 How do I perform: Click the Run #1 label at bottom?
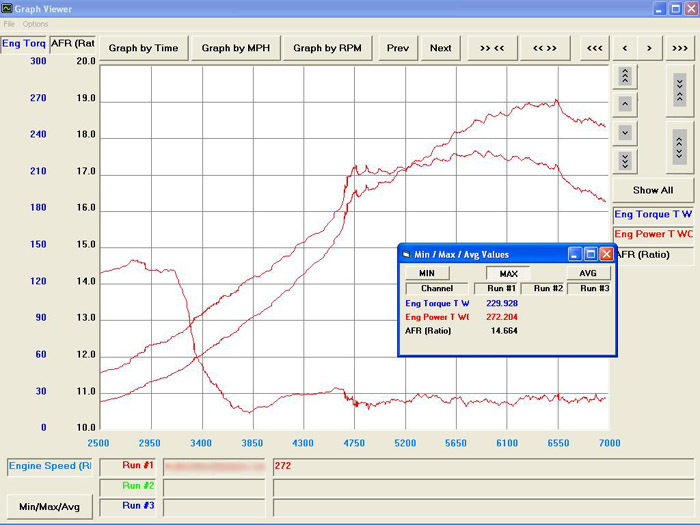point(128,467)
